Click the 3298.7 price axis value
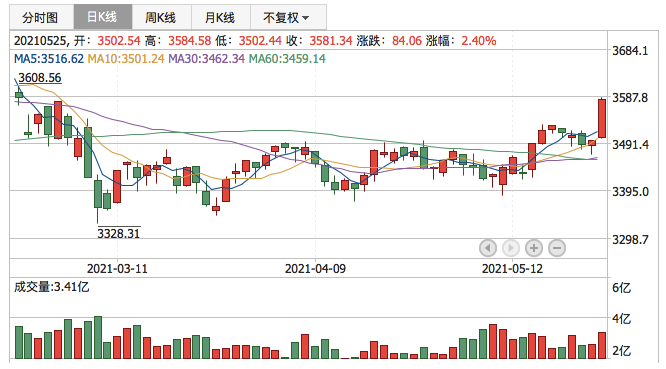This screenshot has height=369, width=666. coord(630,240)
